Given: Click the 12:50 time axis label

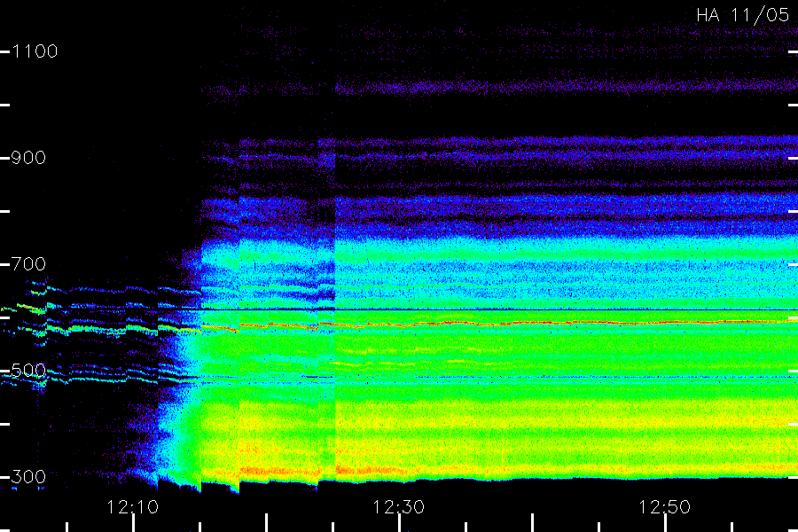Looking at the screenshot, I should coord(664,507).
